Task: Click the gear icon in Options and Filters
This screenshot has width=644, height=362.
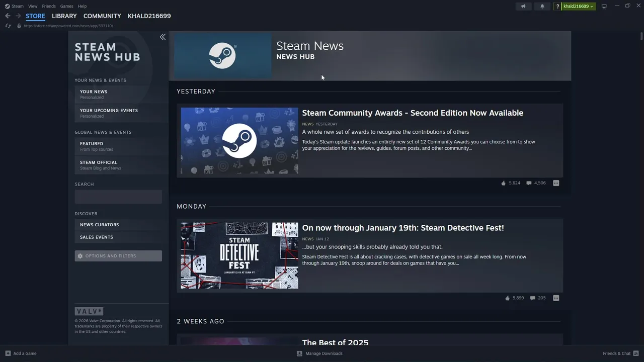Action: (x=80, y=256)
